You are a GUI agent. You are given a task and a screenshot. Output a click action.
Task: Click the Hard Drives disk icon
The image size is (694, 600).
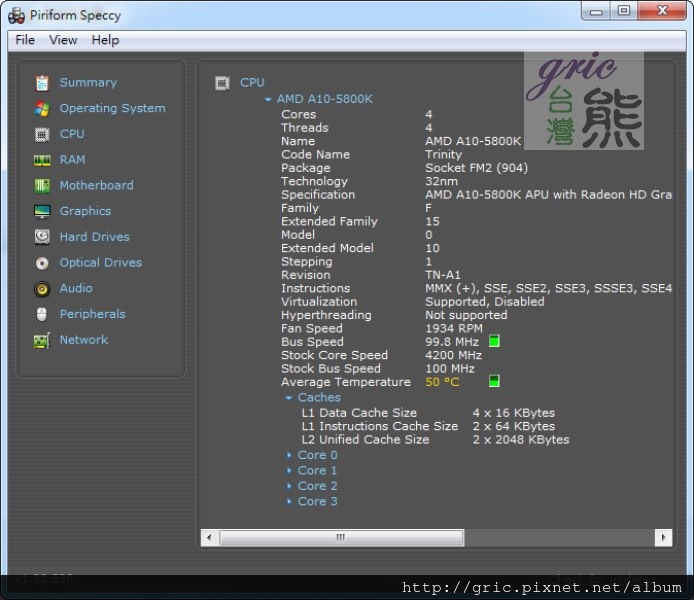(42, 237)
